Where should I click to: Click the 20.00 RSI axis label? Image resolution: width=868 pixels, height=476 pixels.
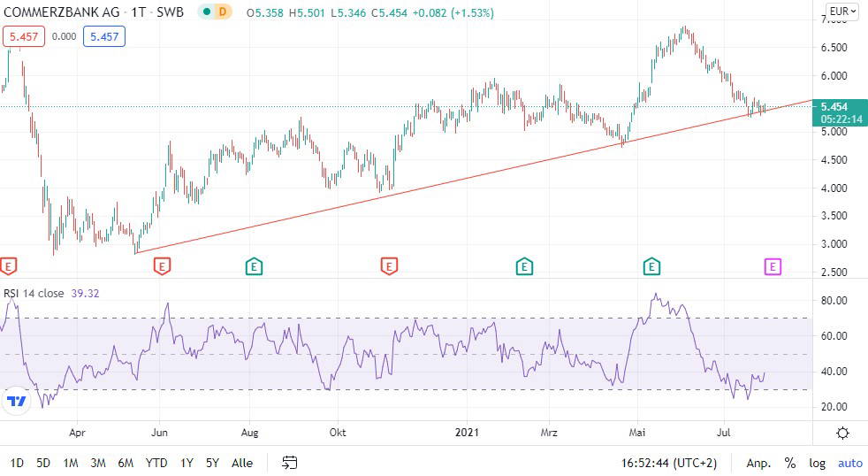(834, 407)
